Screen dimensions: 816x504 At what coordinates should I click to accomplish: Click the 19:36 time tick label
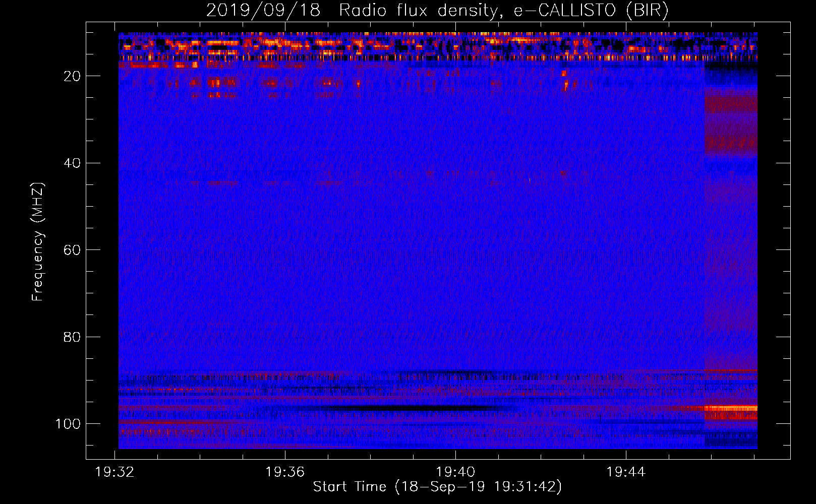pyautogui.click(x=285, y=472)
